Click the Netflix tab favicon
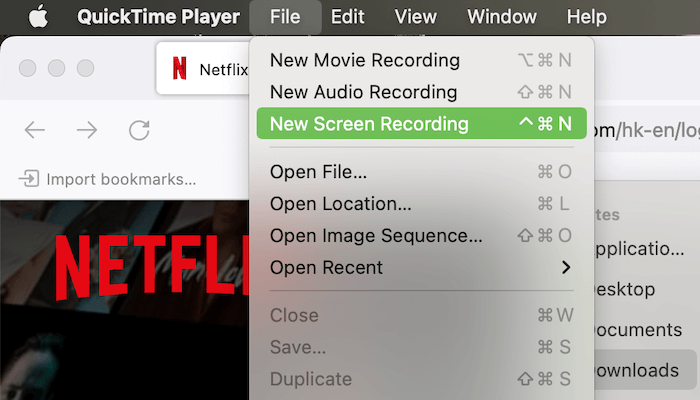Image resolution: width=700 pixels, height=400 pixels. [179, 69]
